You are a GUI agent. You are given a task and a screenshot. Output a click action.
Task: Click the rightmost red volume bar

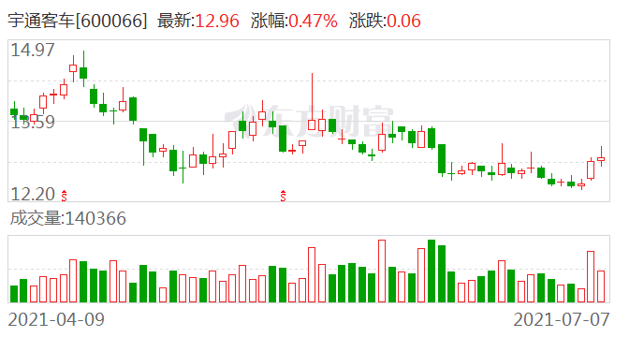tap(601, 286)
